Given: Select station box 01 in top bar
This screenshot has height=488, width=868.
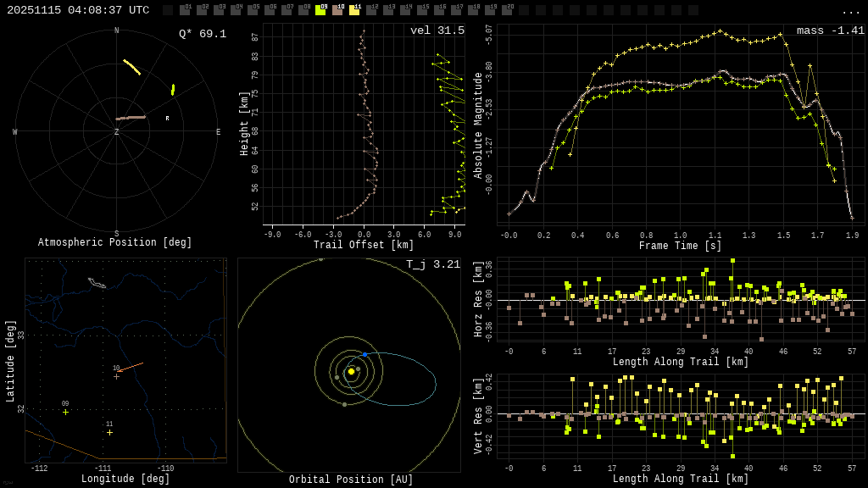Looking at the screenshot, I should [185, 10].
